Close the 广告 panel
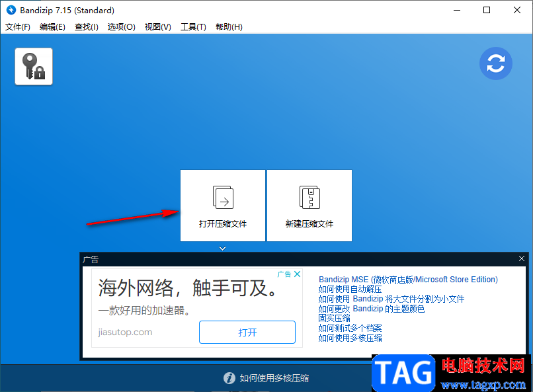Screen dimensions: 533x392 click(x=522, y=259)
